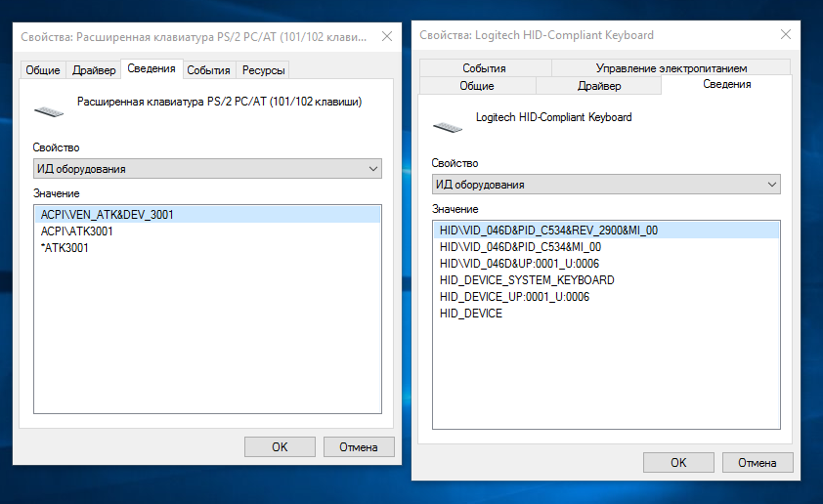Viewport: 823px width, 504px height.
Task: Select the *ATK3001 value
Action: (66, 247)
